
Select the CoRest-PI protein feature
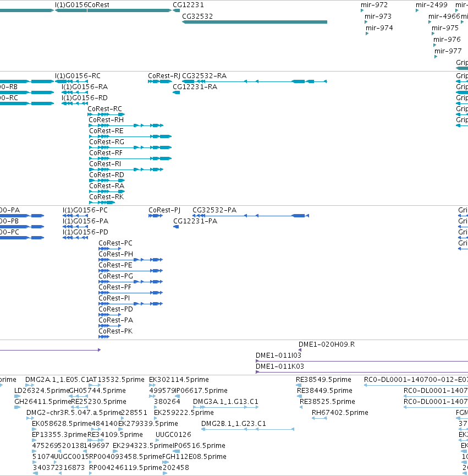131,304
